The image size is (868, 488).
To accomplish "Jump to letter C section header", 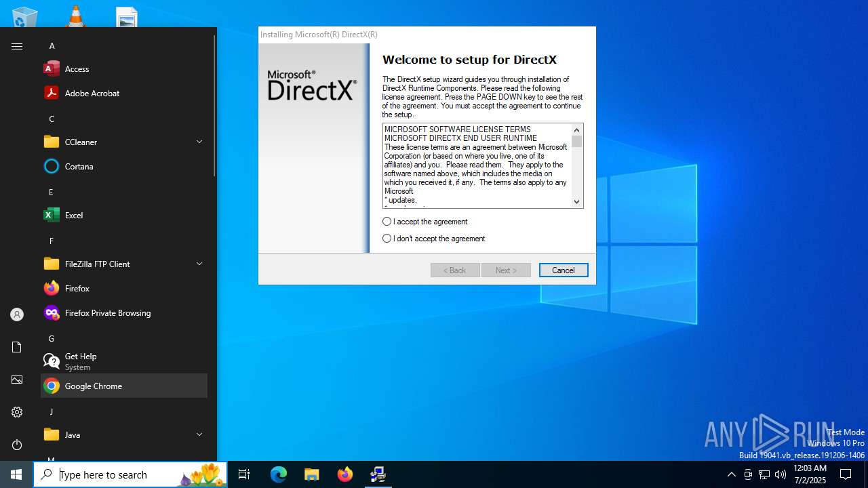I will tap(52, 119).
